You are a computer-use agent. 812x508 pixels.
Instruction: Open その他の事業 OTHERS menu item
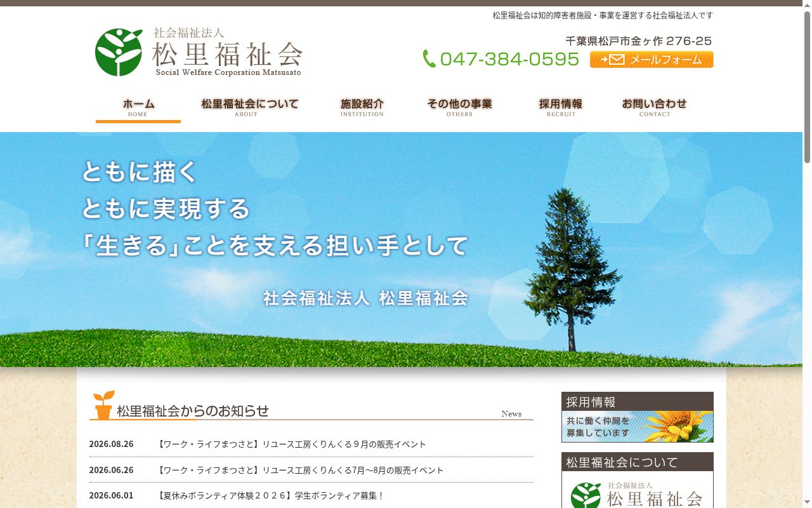tap(459, 108)
